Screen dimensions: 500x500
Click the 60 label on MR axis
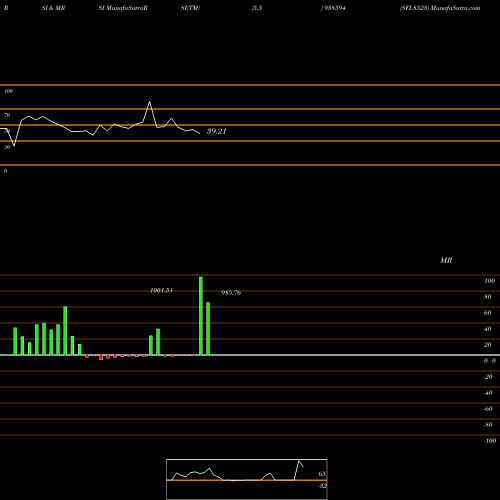pos(488,313)
